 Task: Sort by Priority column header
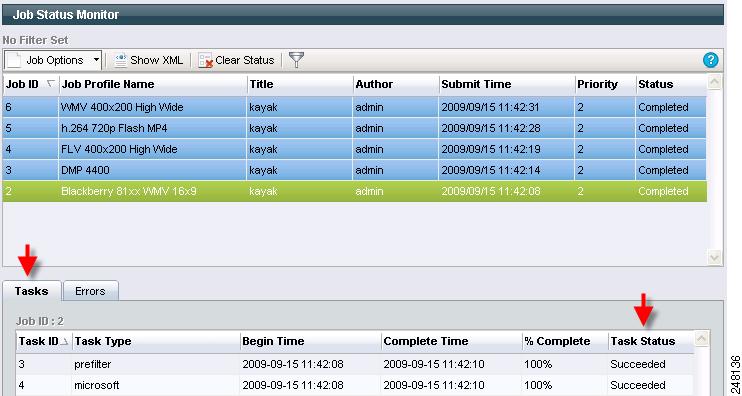pyautogui.click(x=605, y=84)
